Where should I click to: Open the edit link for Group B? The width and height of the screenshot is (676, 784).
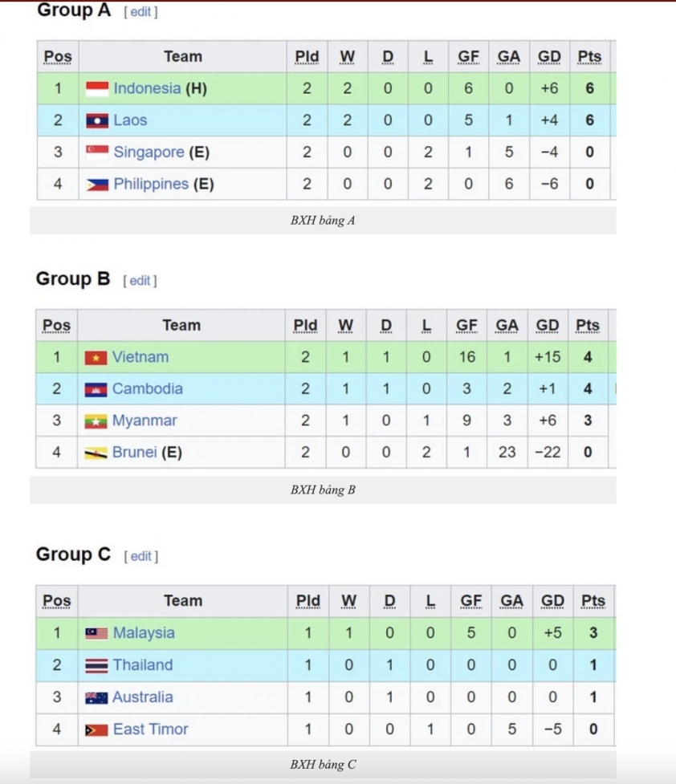[140, 281]
